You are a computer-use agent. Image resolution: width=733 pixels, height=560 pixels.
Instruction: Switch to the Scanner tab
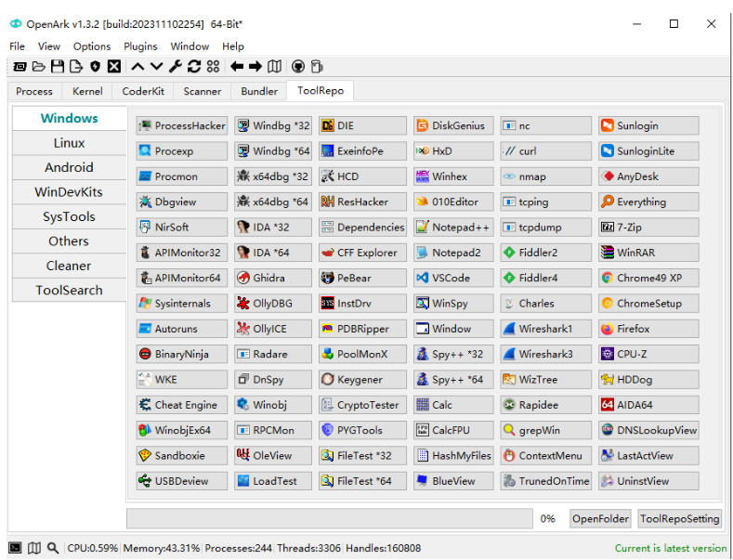click(202, 91)
